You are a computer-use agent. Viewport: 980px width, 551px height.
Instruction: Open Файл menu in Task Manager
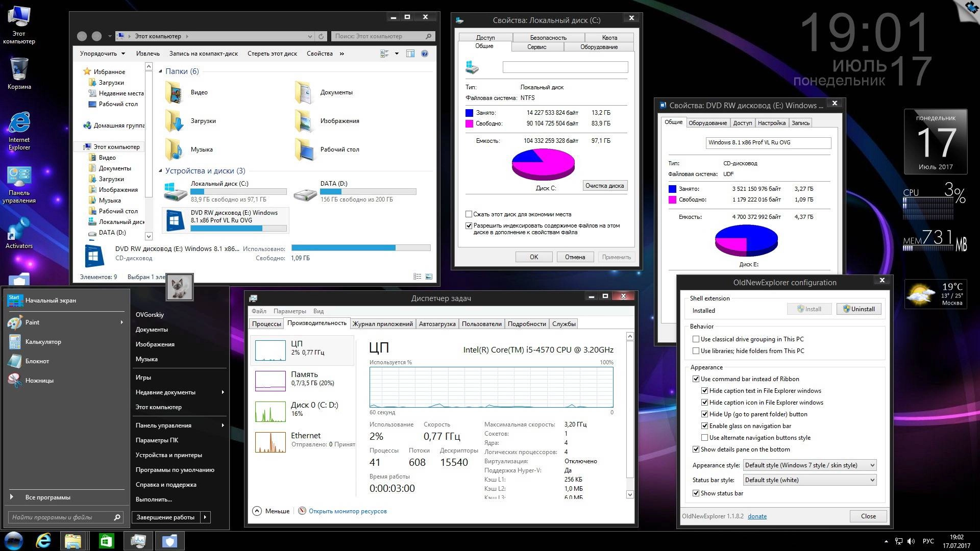259,311
